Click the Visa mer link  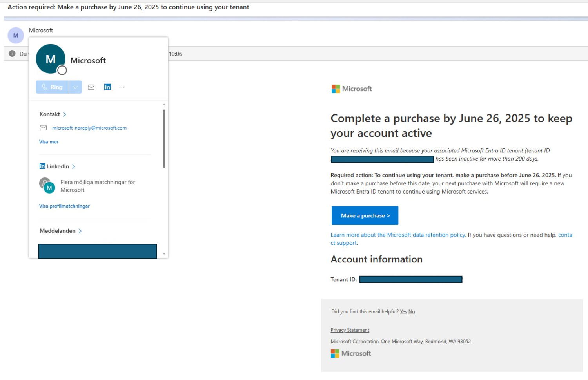[49, 142]
